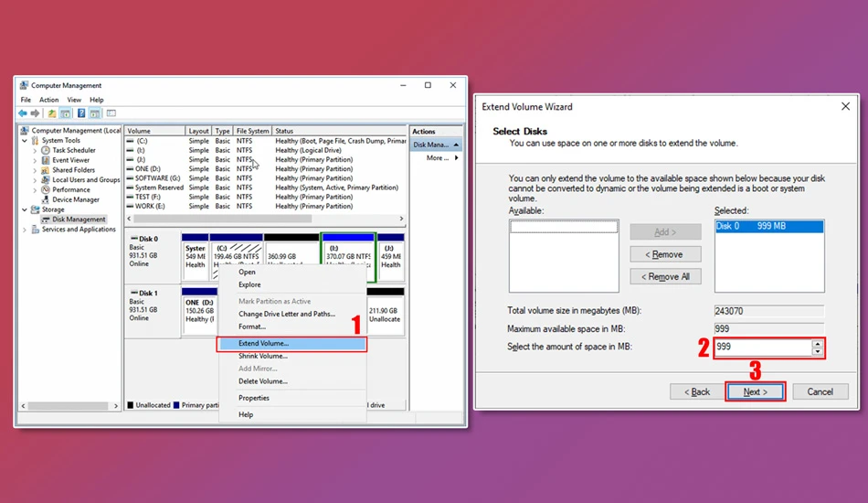Click the Services and Applications icon

click(36, 230)
